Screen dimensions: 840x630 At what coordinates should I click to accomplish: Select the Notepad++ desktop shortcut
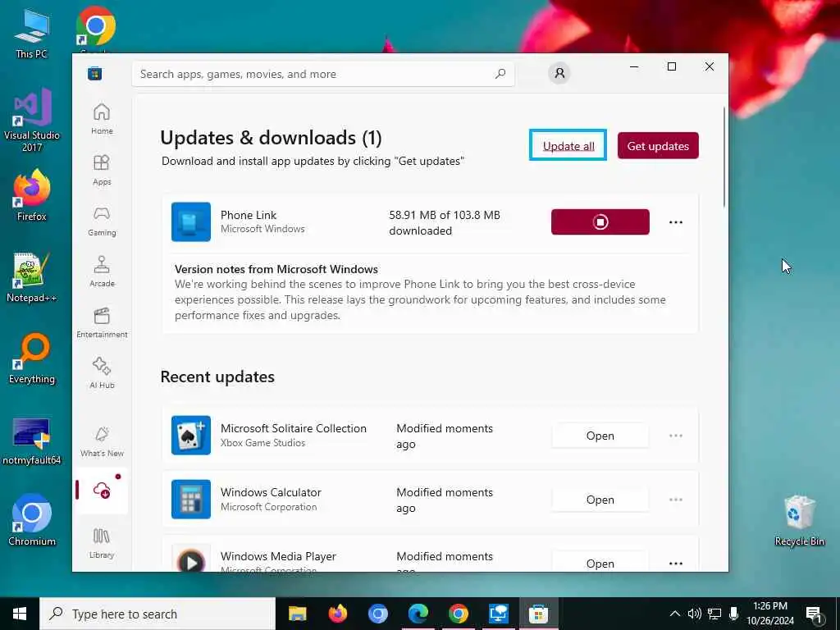point(32,277)
